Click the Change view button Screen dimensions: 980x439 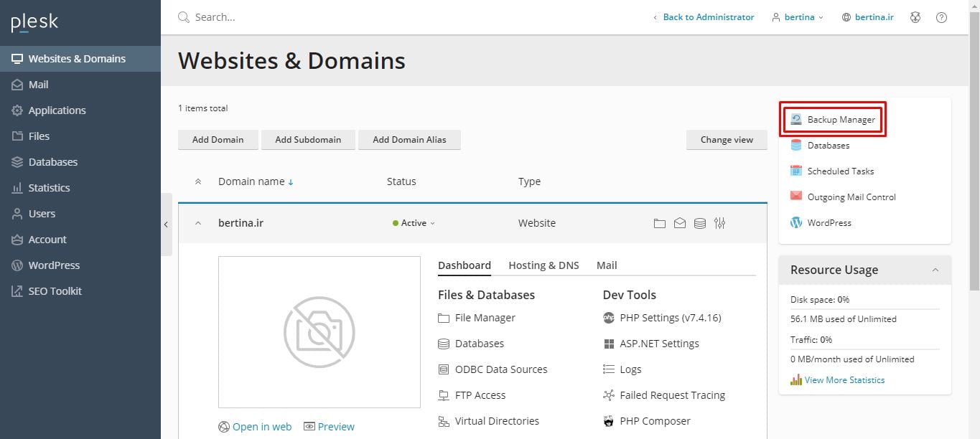coord(727,140)
